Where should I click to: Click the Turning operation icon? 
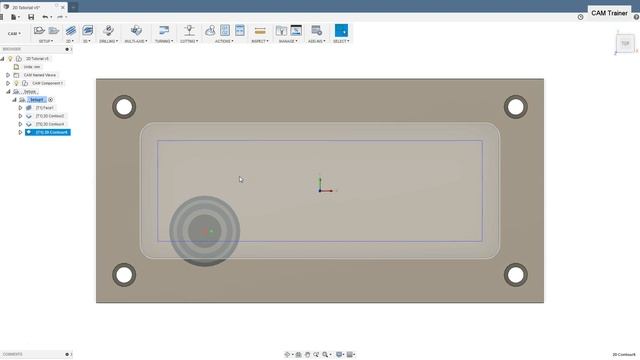(x=164, y=31)
